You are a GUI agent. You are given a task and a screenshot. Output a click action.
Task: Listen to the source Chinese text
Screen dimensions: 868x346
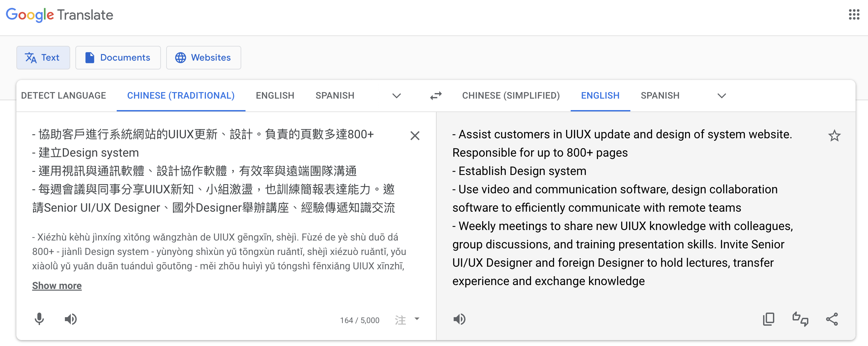(71, 319)
